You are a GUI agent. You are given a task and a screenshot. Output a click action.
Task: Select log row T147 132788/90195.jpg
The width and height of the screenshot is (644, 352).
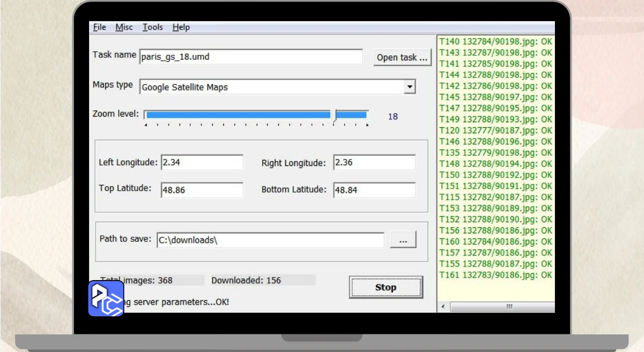(x=496, y=108)
